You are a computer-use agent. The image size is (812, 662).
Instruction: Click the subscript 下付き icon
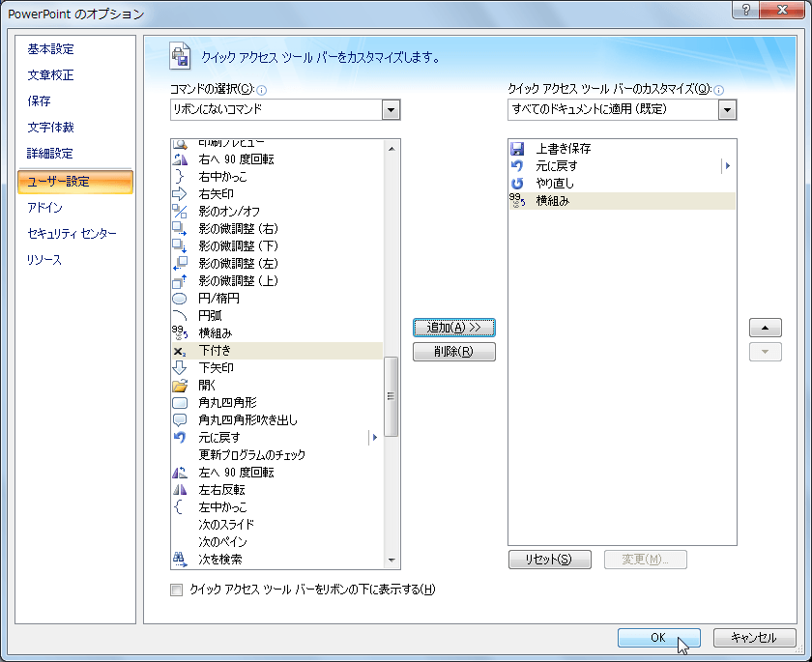[180, 351]
